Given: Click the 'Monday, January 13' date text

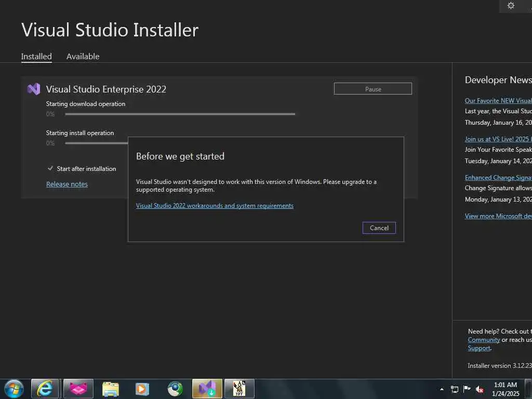Looking at the screenshot, I should coord(498,199).
